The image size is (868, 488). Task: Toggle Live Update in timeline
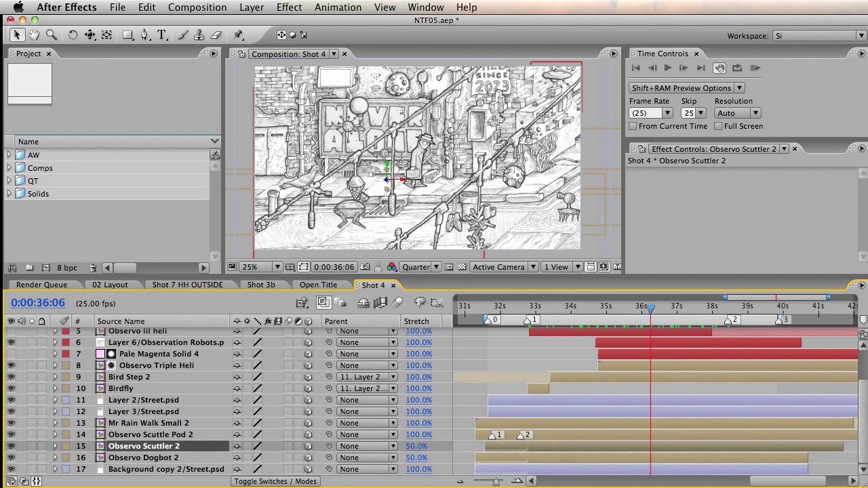point(323,303)
